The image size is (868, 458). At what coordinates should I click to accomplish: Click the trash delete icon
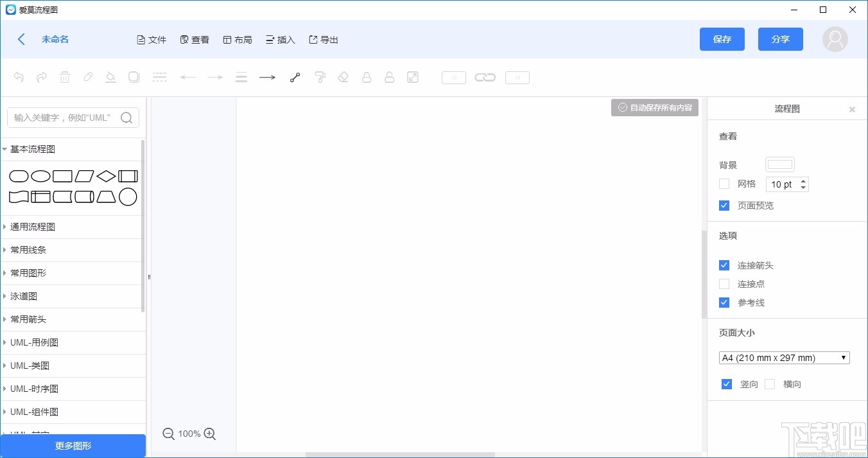click(x=65, y=78)
